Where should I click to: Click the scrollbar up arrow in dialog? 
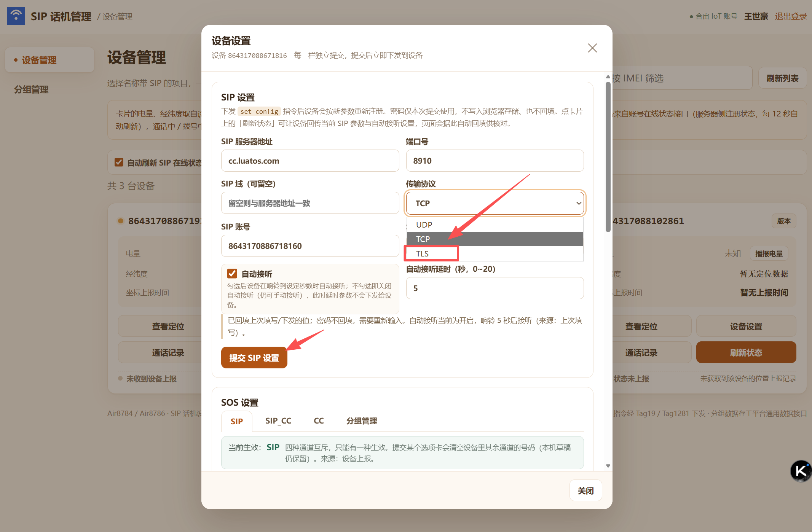608,77
